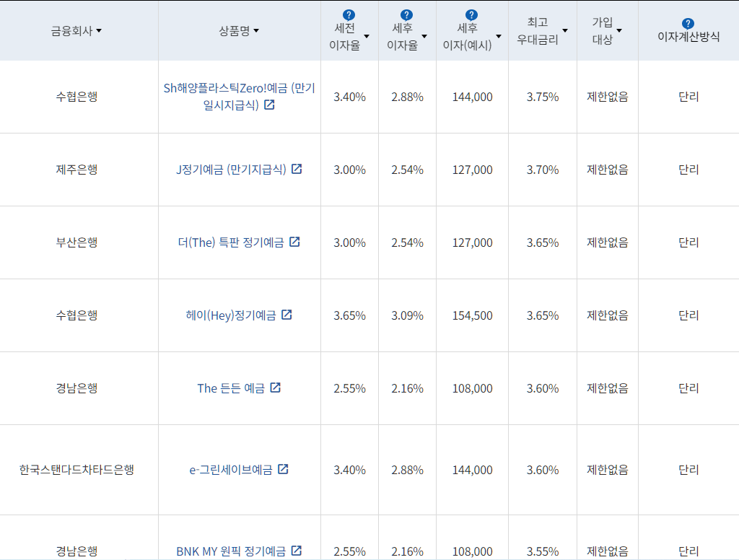Sort by 최고 우대금리 dropdown arrow
This screenshot has height=560, width=739.
point(565,30)
